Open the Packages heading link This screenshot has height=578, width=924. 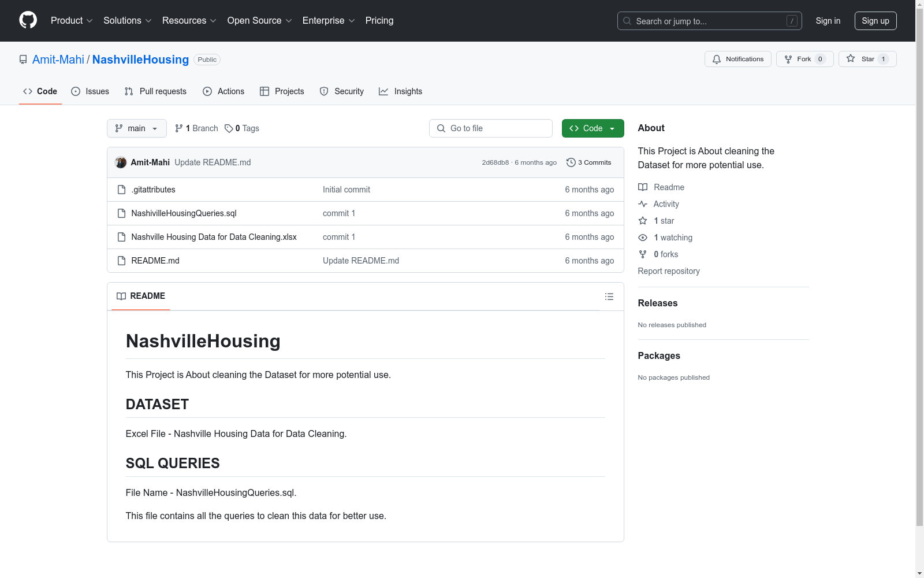659,355
